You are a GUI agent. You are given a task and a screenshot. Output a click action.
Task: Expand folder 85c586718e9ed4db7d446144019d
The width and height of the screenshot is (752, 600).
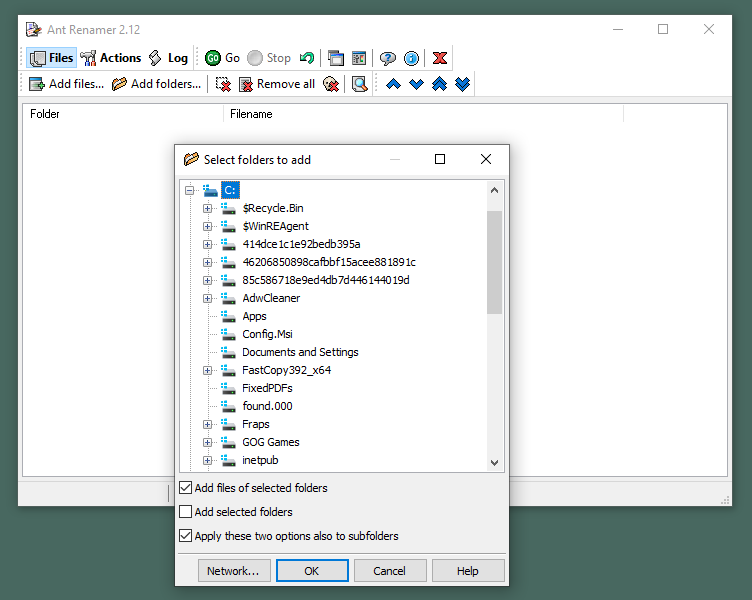tap(207, 280)
